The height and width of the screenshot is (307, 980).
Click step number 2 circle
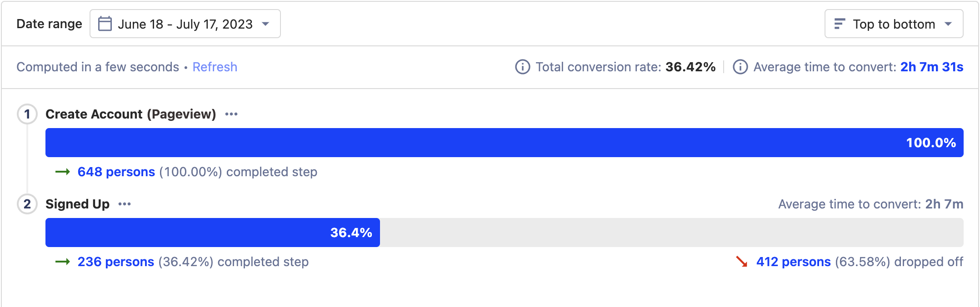pyautogui.click(x=27, y=204)
